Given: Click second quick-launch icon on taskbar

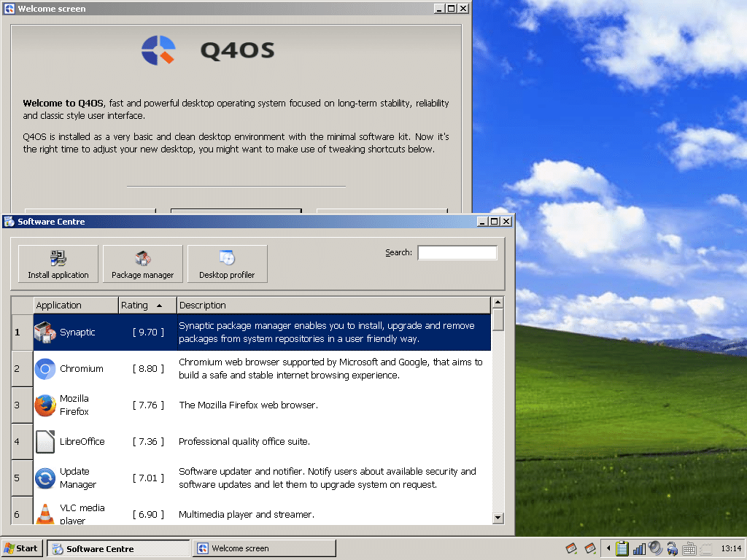Looking at the screenshot, I should (591, 548).
